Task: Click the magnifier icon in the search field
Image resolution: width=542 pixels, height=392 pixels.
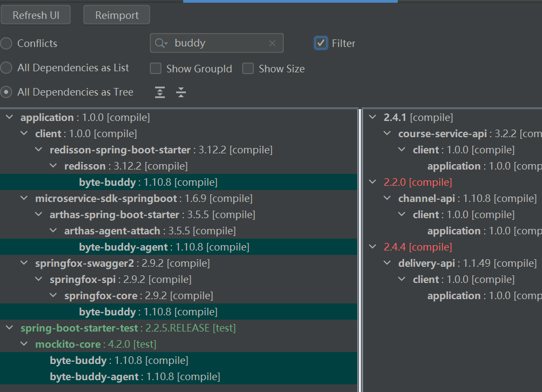Action: (160, 43)
